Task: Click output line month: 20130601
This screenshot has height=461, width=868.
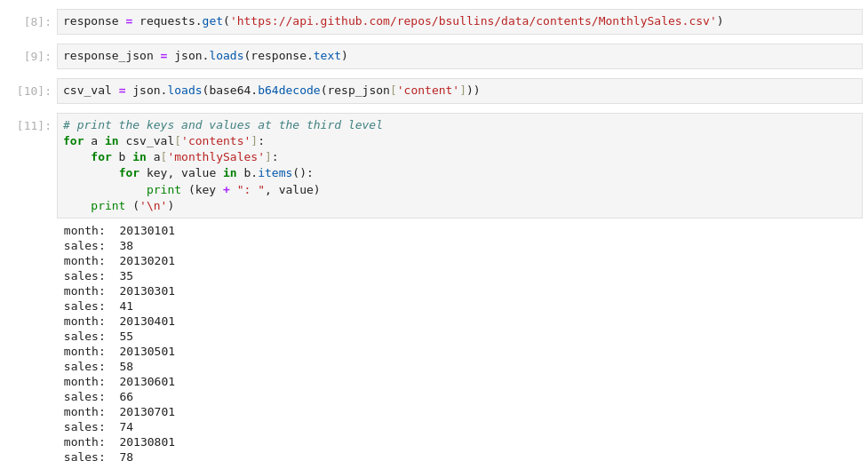Action: coord(119,382)
